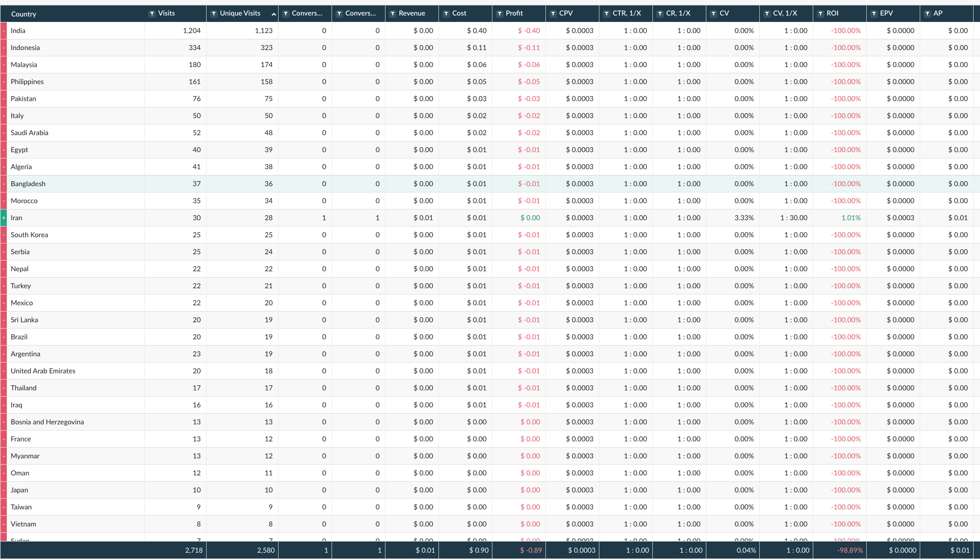Select the South Korea country row
Image resolution: width=980 pixels, height=559 pixels.
[29, 235]
